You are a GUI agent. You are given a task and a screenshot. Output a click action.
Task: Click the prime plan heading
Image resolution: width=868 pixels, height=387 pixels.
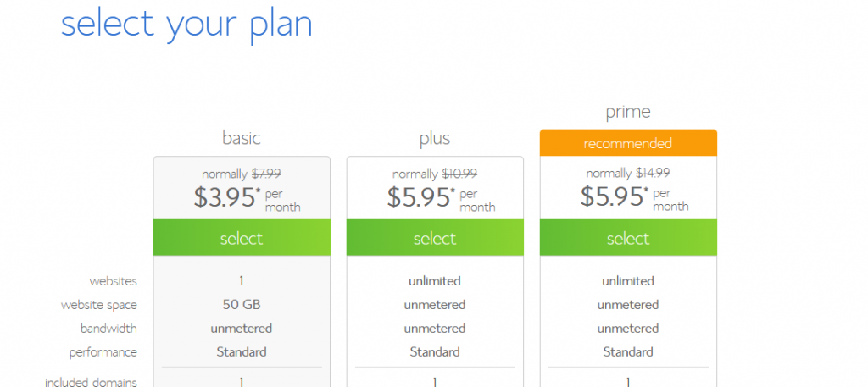(628, 112)
